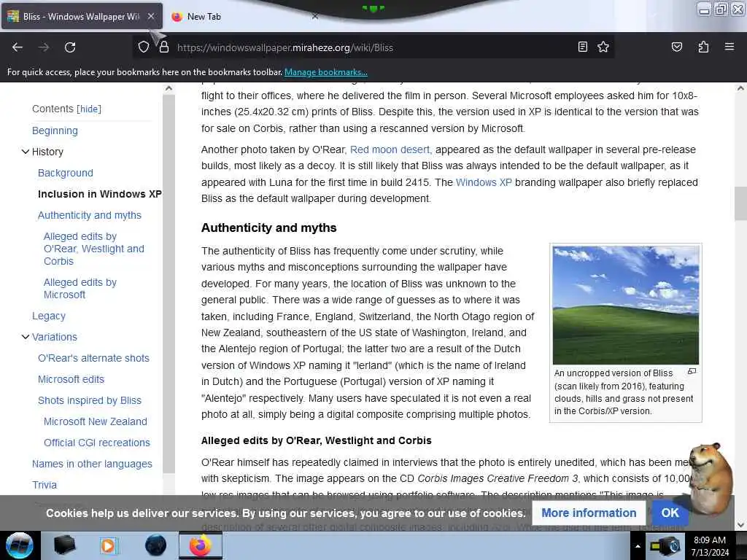Reload the Bliss wiki page
This screenshot has height=560, width=747.
click(x=70, y=47)
